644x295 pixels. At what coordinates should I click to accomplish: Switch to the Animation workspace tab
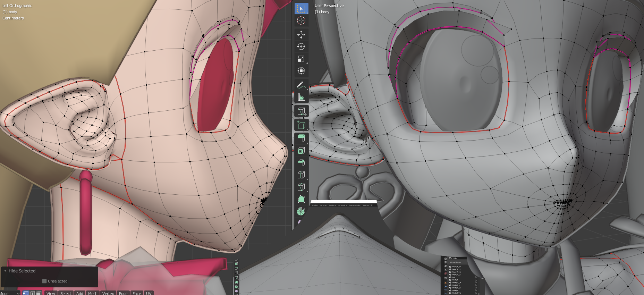(323, 205)
